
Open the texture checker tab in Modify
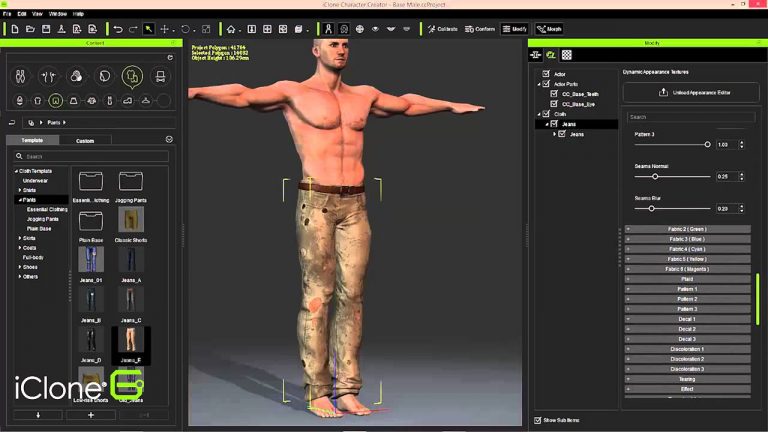click(x=567, y=55)
